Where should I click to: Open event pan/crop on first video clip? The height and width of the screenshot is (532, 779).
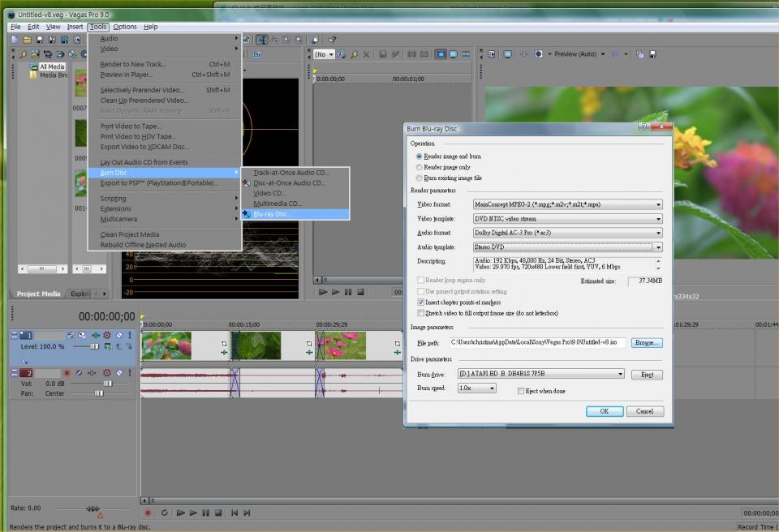point(224,343)
